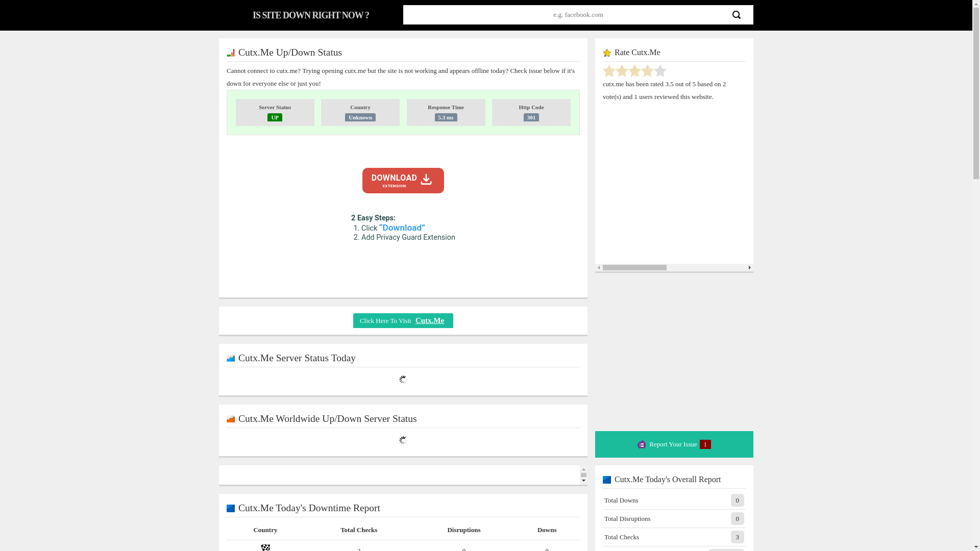Click the Download Extension button

(x=403, y=181)
